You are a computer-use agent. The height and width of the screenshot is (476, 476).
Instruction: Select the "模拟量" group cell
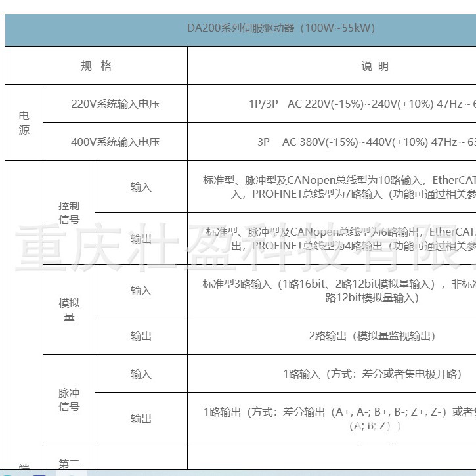pos(69,310)
